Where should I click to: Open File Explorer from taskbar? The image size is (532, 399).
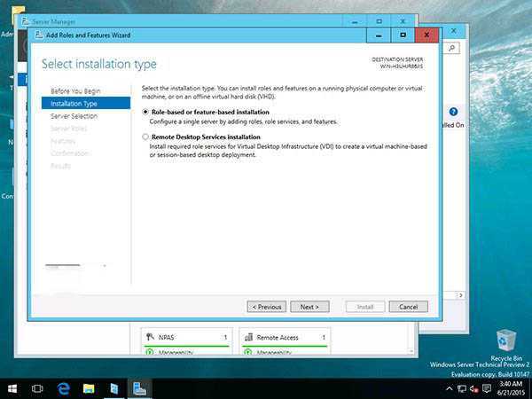pos(89,389)
